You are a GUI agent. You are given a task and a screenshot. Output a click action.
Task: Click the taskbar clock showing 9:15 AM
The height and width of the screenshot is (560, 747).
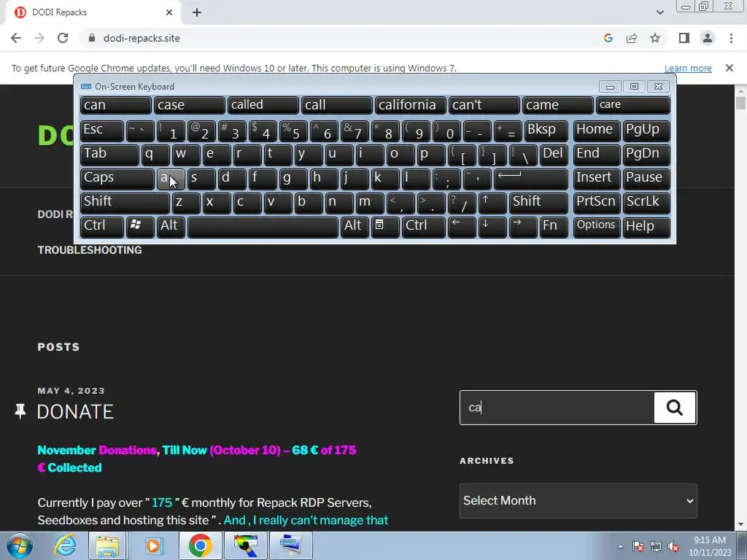click(x=709, y=546)
